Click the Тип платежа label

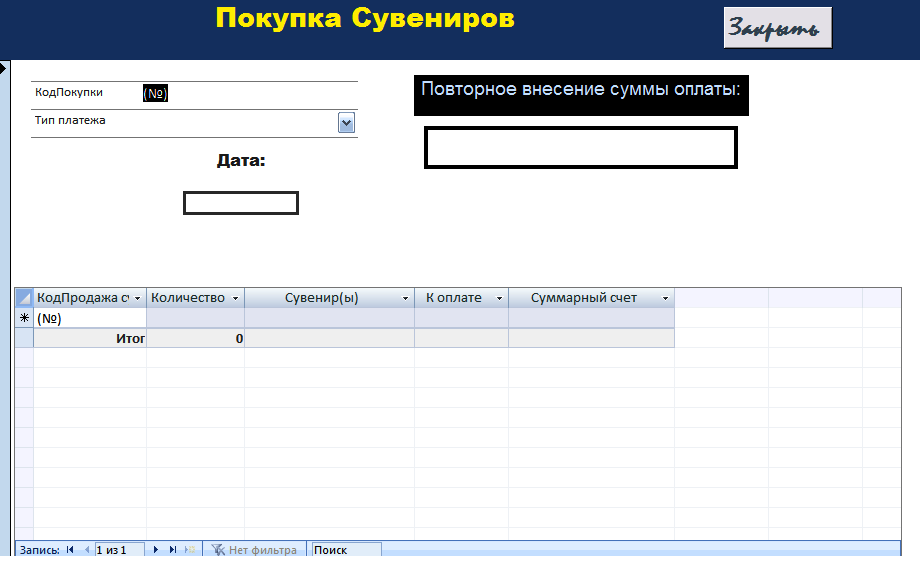coord(70,120)
